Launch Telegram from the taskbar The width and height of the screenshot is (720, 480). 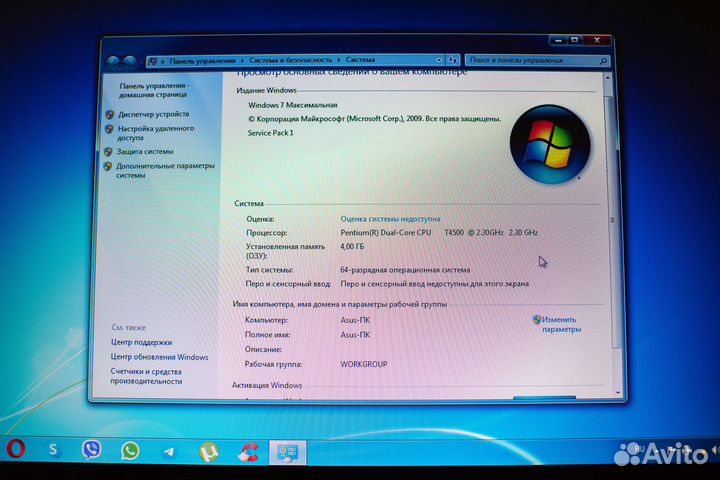[168, 452]
